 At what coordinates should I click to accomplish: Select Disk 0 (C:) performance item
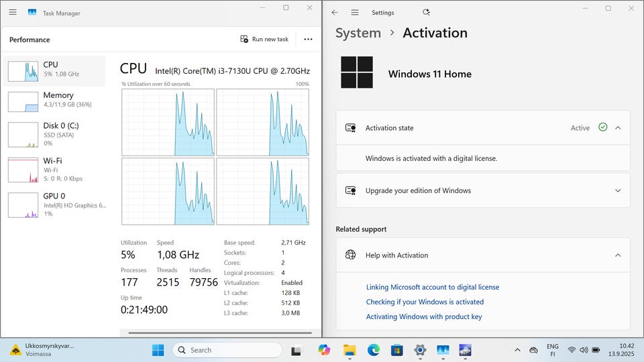coord(54,134)
